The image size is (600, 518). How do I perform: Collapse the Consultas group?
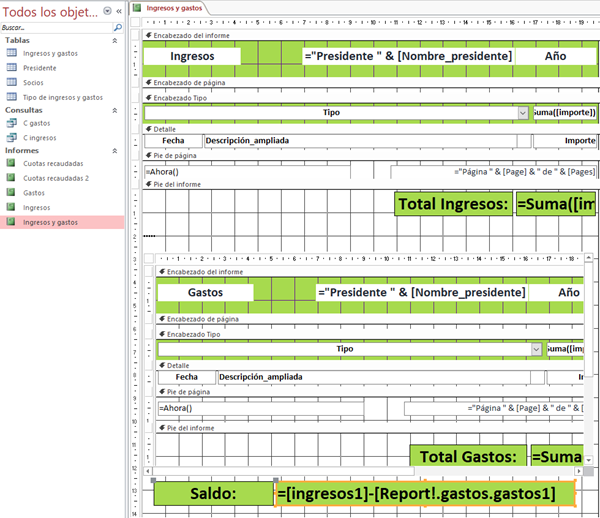[x=114, y=111]
